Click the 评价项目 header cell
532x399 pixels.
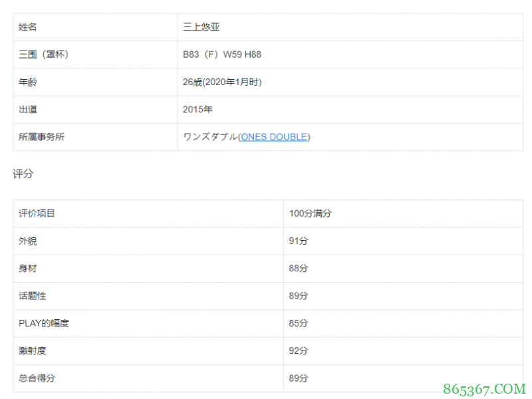click(x=37, y=213)
